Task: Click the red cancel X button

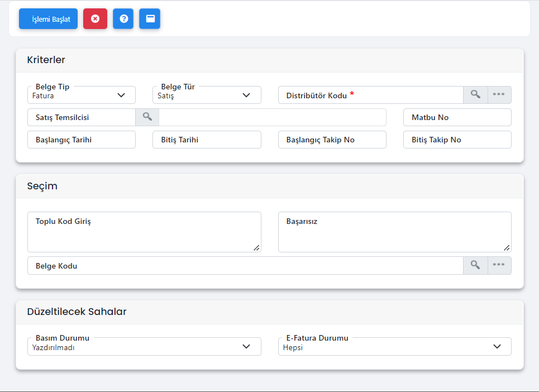Action: tap(95, 18)
